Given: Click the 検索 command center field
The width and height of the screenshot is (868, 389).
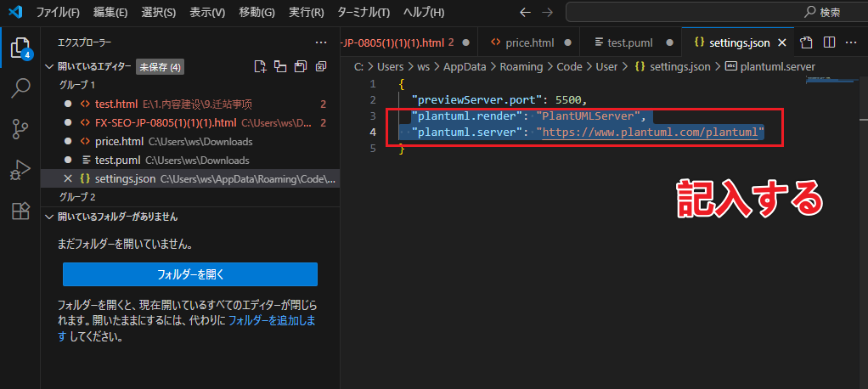Looking at the screenshot, I should (x=716, y=12).
